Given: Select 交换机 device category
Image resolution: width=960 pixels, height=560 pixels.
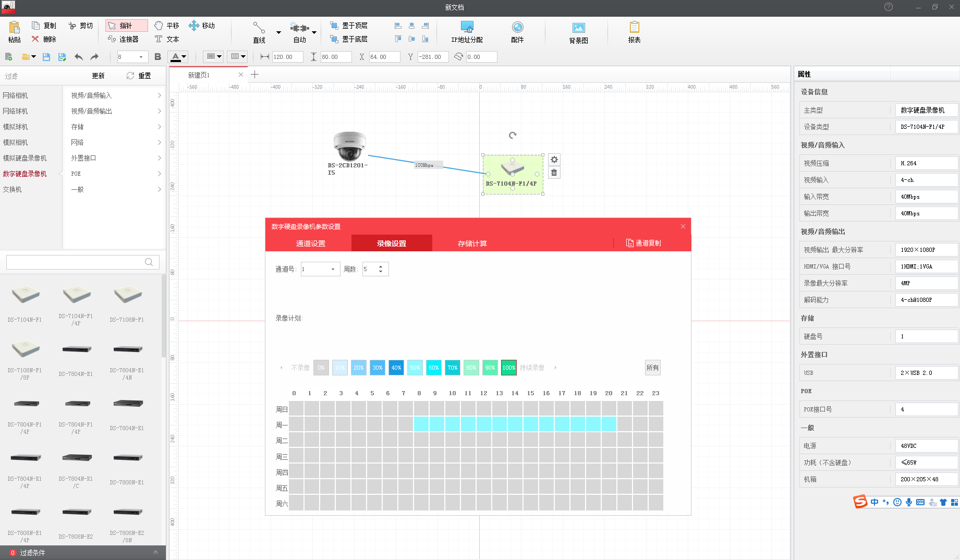Looking at the screenshot, I should [x=13, y=189].
